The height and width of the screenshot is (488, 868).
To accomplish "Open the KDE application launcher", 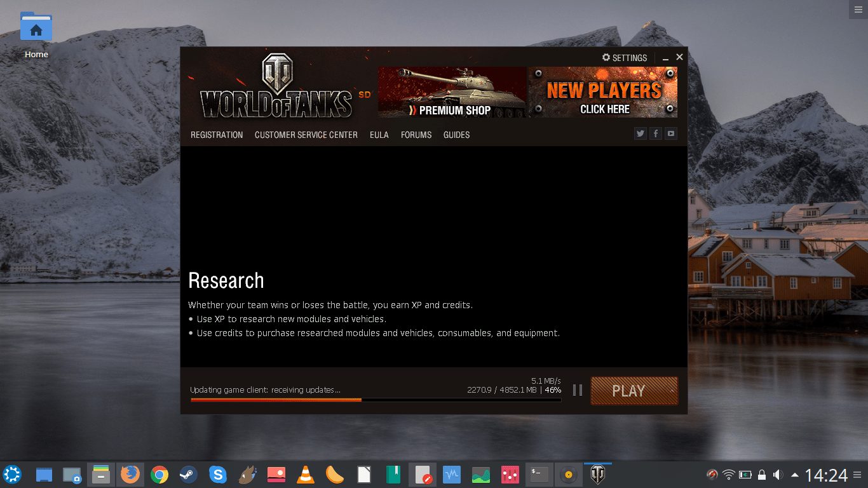I will (x=12, y=475).
